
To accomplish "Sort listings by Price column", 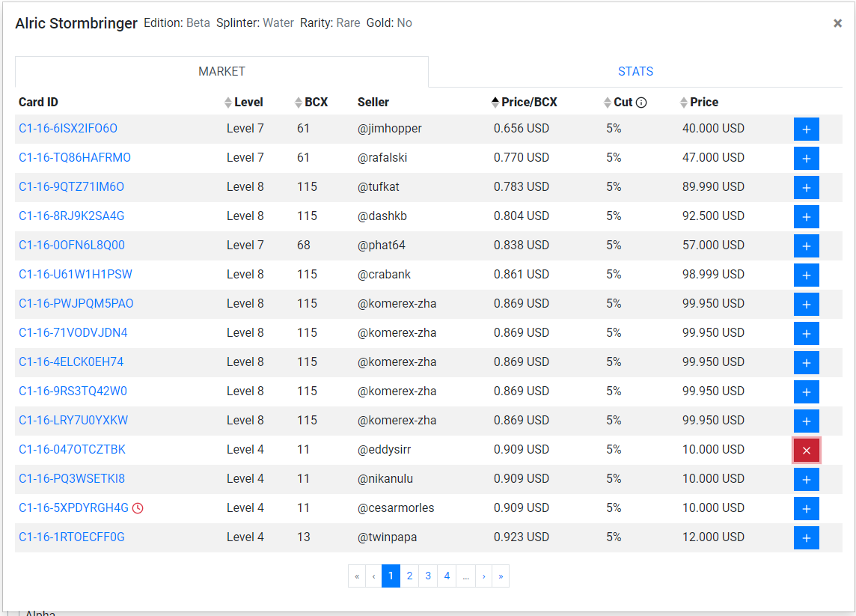I will point(699,103).
